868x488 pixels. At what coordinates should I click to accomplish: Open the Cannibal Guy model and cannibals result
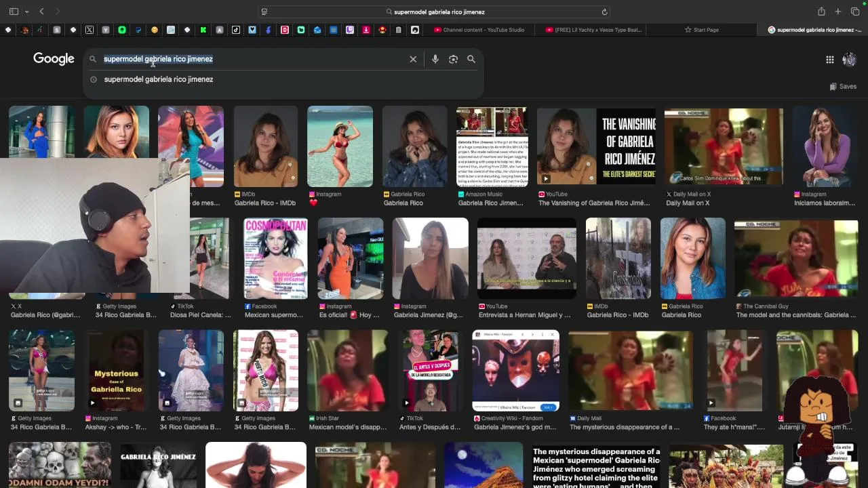tap(796, 258)
